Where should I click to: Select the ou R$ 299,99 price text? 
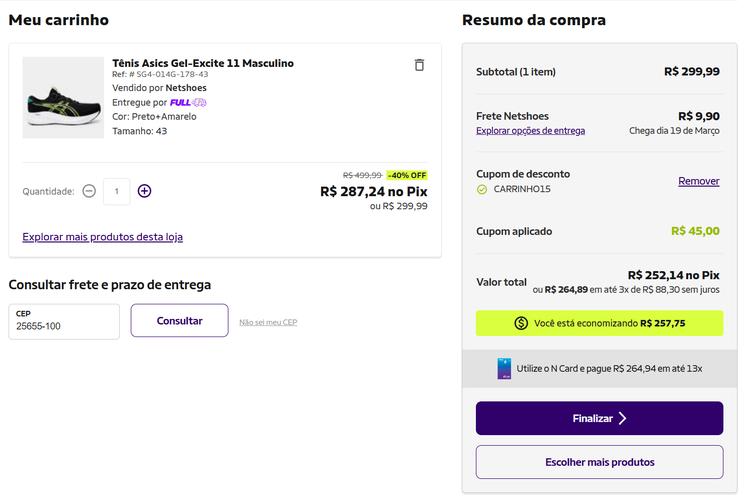pyautogui.click(x=399, y=206)
